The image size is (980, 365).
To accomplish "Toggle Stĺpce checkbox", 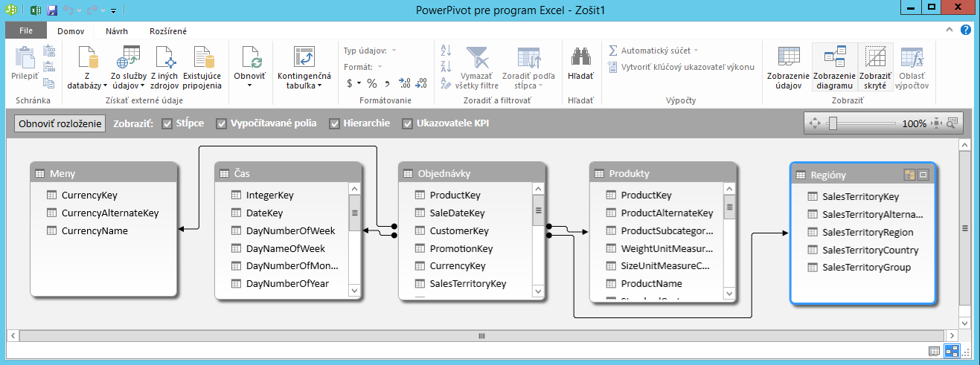I will click(167, 123).
